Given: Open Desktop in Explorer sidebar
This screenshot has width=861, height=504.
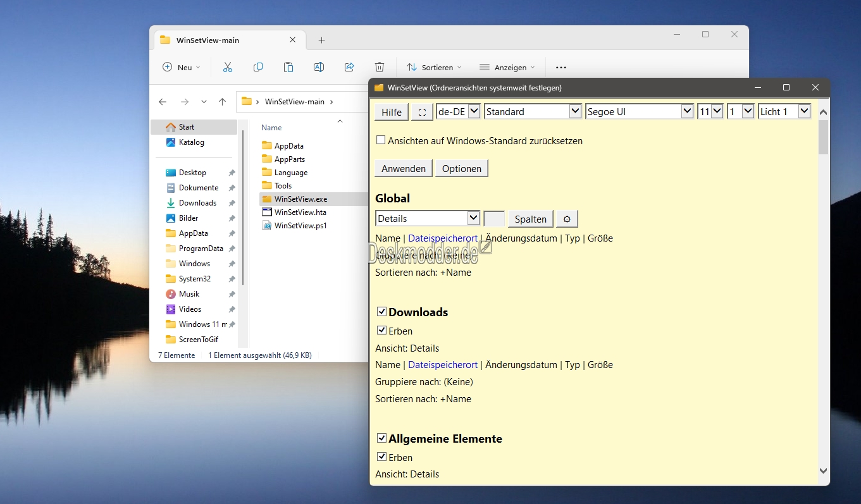Looking at the screenshot, I should 194,173.
